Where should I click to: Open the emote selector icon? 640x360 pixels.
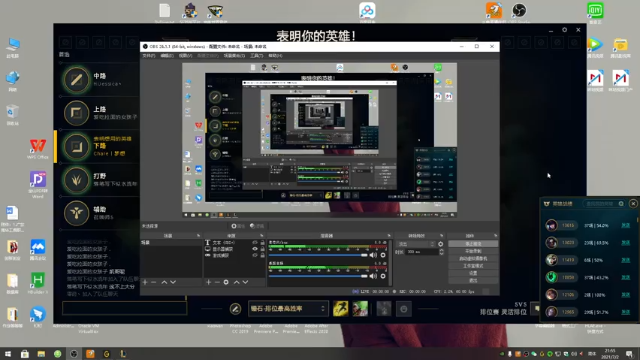point(404,309)
